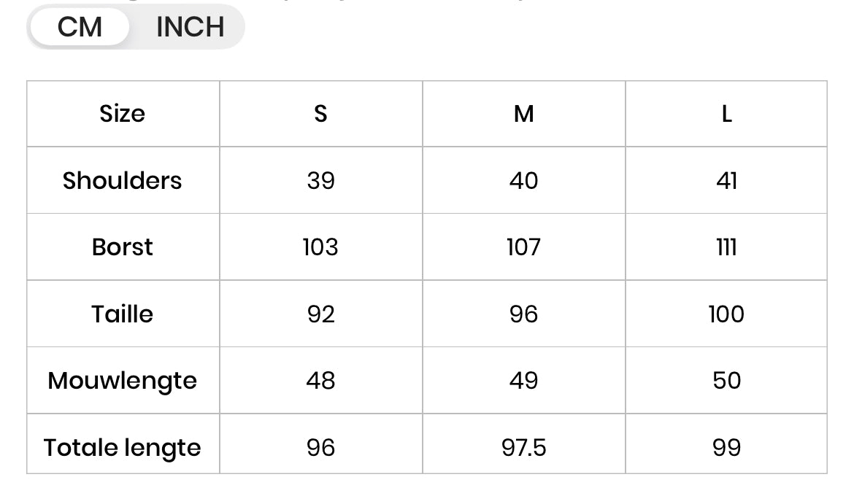This screenshot has height=504, width=854.
Task: Select the M size column header
Action: pyautogui.click(x=523, y=114)
